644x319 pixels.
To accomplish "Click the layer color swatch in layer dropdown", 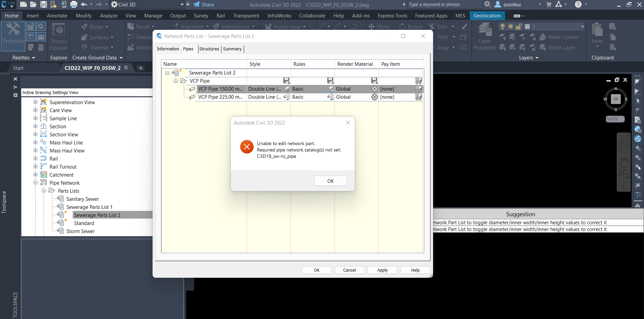I will [x=527, y=27].
